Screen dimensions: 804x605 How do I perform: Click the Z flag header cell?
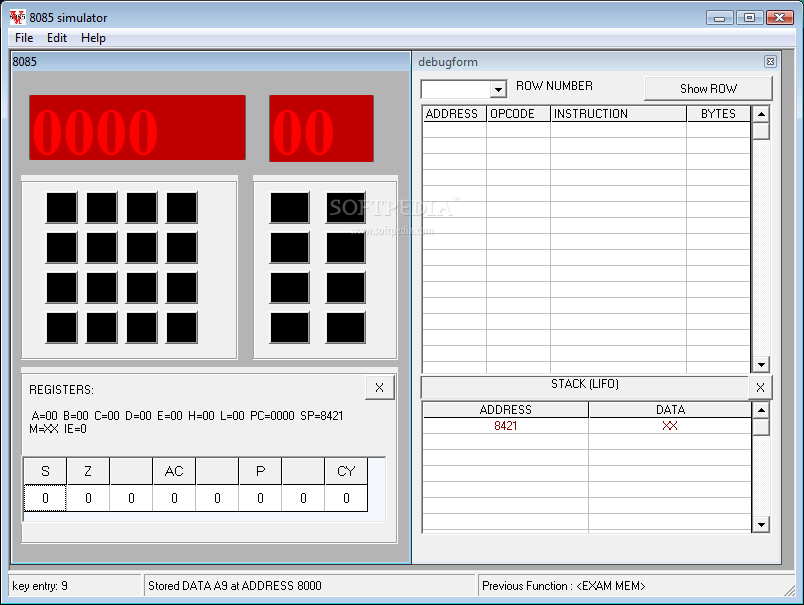point(88,471)
